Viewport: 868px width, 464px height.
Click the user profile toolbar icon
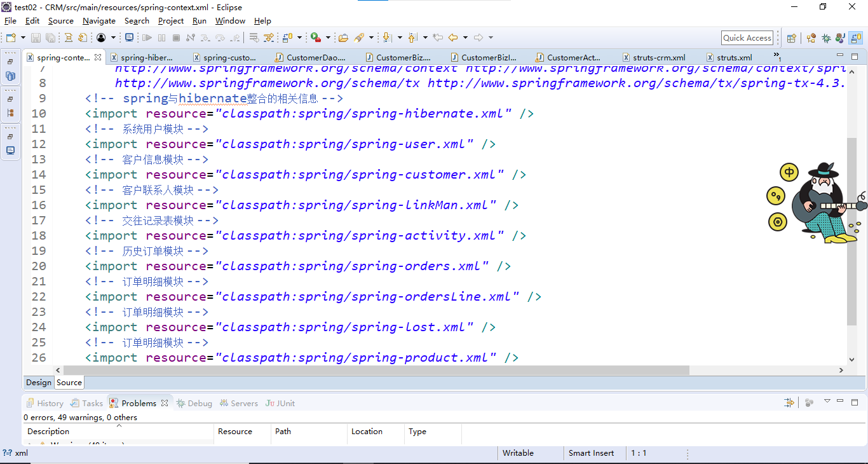101,38
